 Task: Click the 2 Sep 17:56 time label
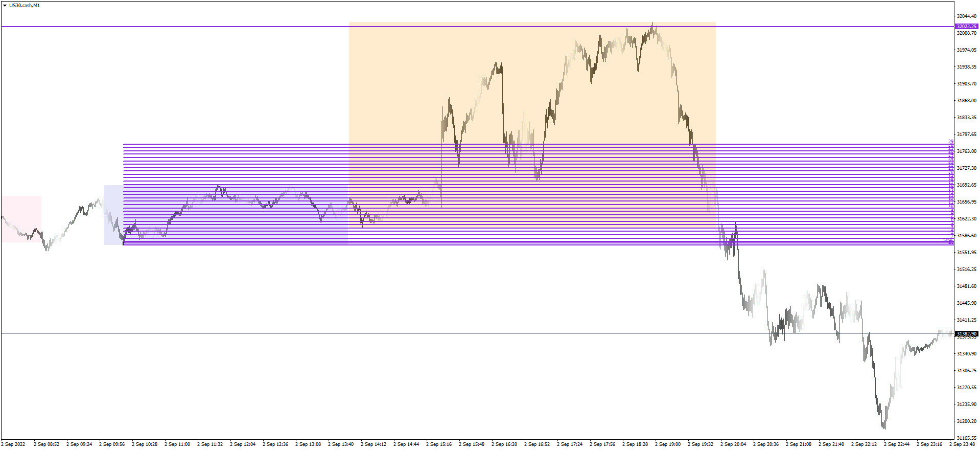pos(602,444)
